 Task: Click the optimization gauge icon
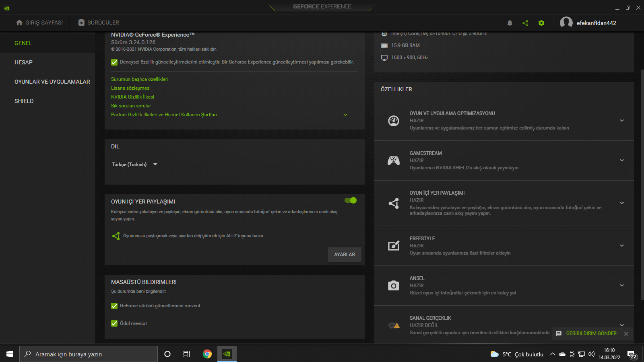click(x=394, y=121)
